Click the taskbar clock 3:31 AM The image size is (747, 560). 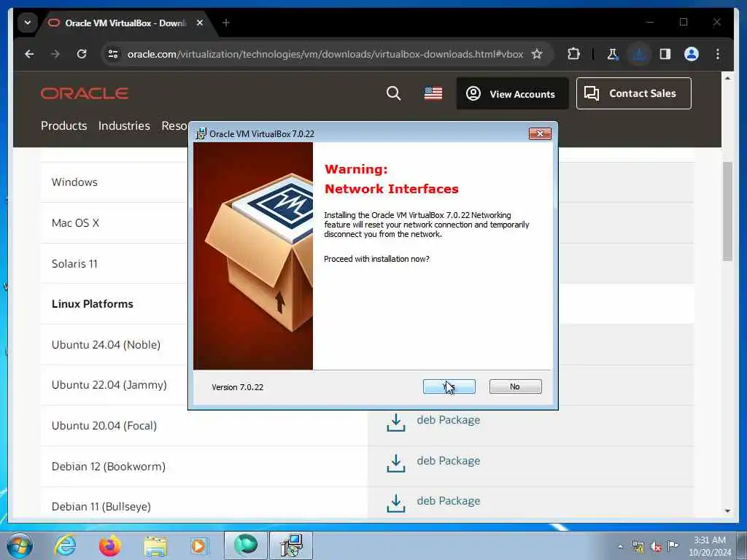coord(709,540)
